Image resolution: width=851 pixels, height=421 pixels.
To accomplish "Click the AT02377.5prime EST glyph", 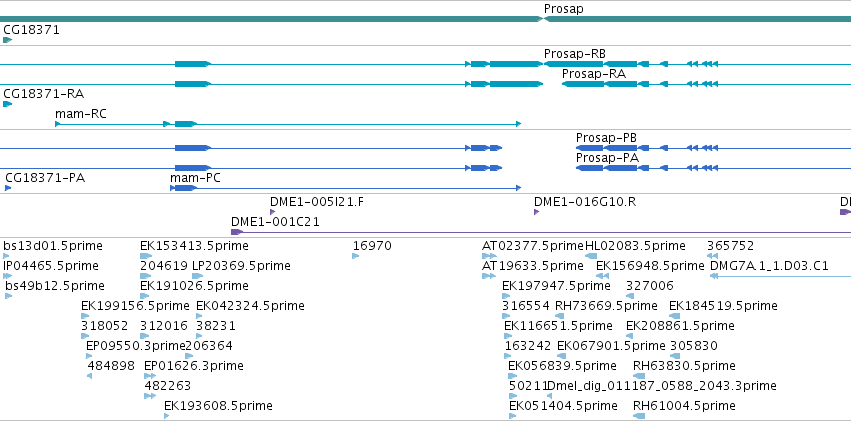I will pyautogui.click(x=490, y=256).
